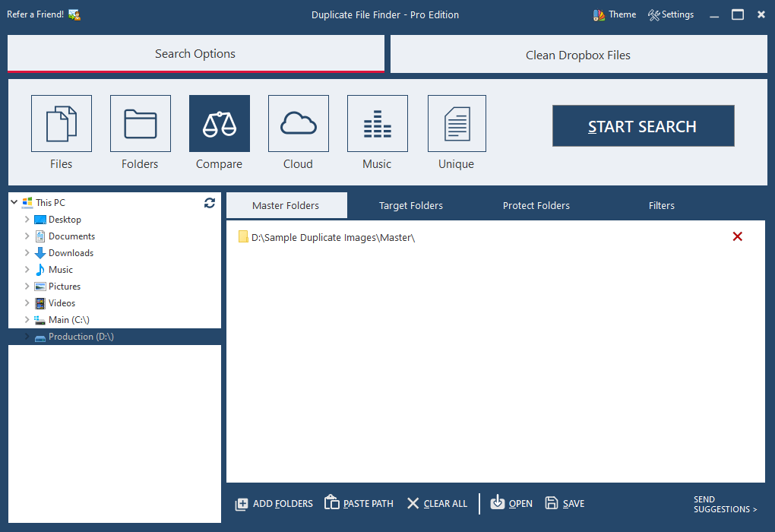This screenshot has height=532, width=775.
Task: Expand the Desktop tree node
Action: tap(27, 220)
